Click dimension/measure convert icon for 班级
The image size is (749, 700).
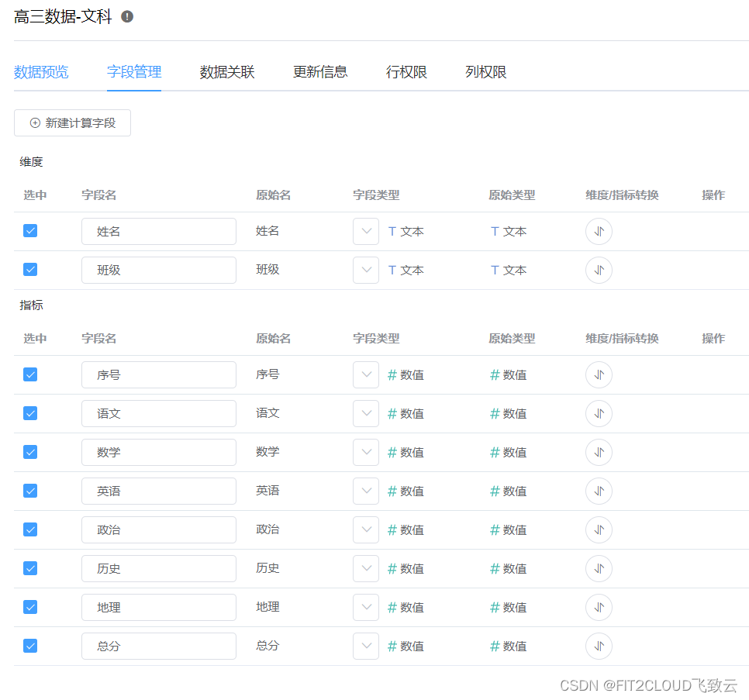tap(599, 271)
